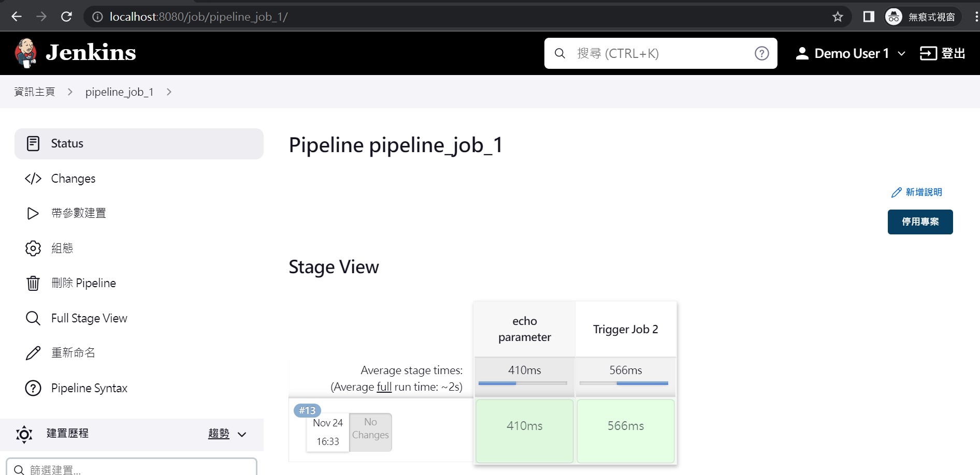Click the search magnifier icon
The height and width of the screenshot is (475, 980).
click(x=560, y=53)
